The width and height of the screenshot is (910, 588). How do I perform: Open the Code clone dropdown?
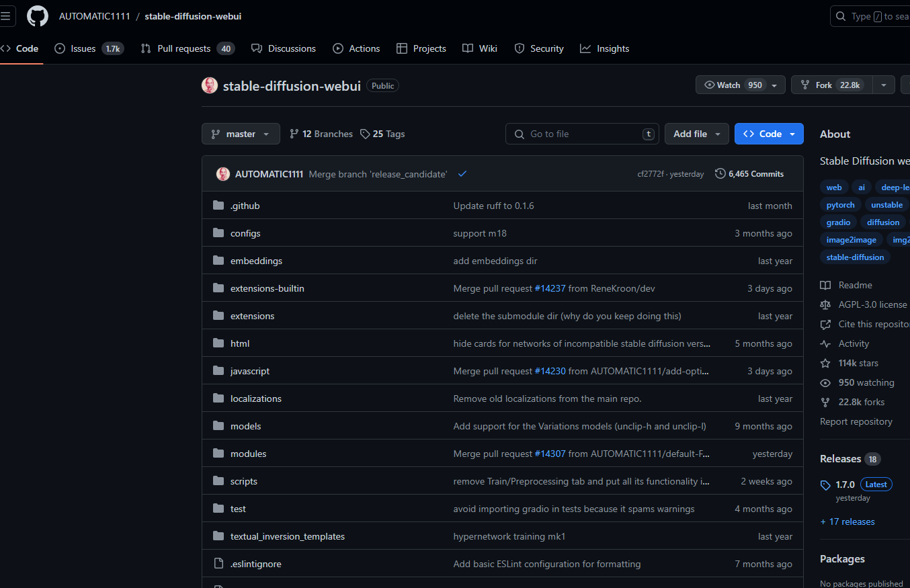pyautogui.click(x=769, y=134)
